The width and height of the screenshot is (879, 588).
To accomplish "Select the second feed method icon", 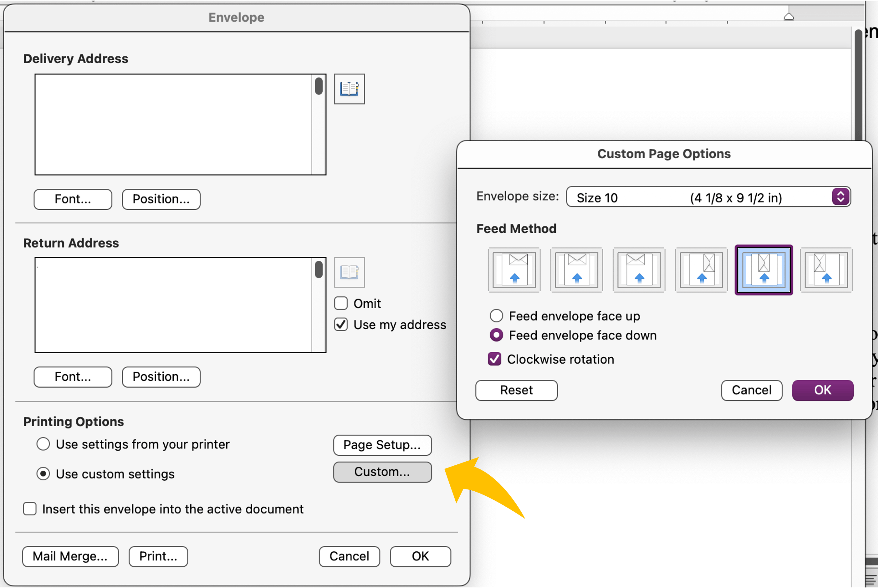I will tap(576, 270).
